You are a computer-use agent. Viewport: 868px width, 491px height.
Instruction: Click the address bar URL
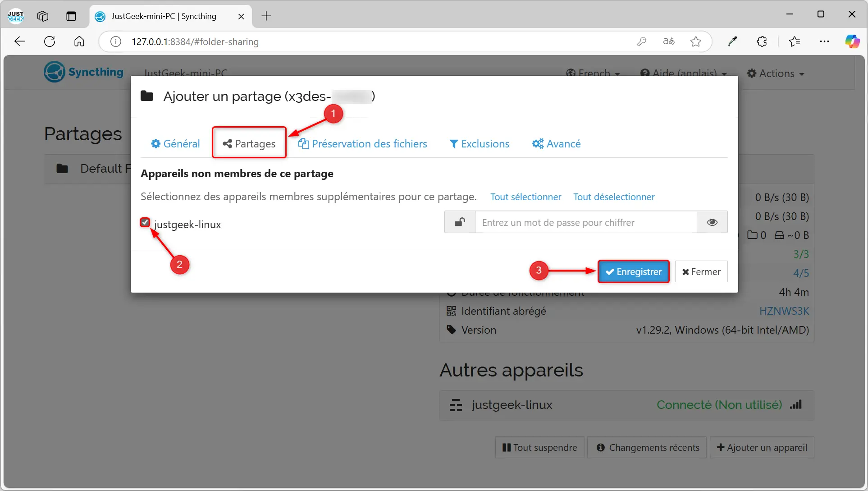point(195,41)
